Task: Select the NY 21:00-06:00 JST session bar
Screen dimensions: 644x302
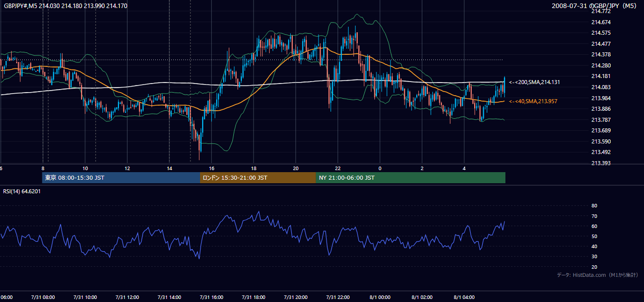Action: [x=411, y=178]
